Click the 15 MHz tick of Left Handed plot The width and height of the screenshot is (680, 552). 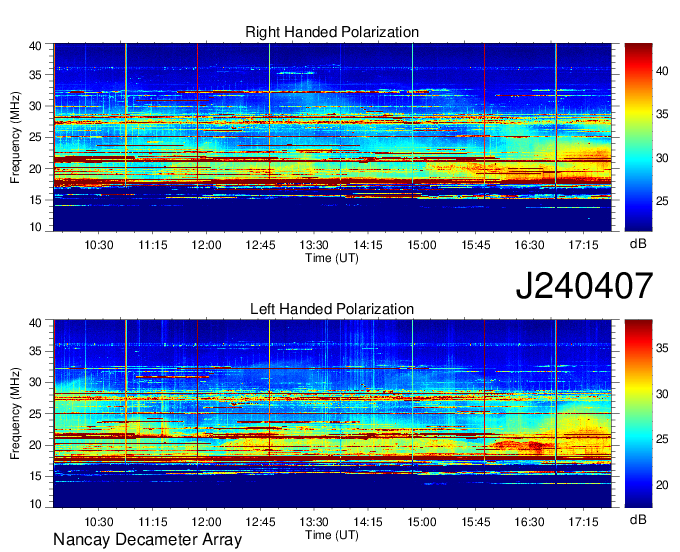pos(35,476)
